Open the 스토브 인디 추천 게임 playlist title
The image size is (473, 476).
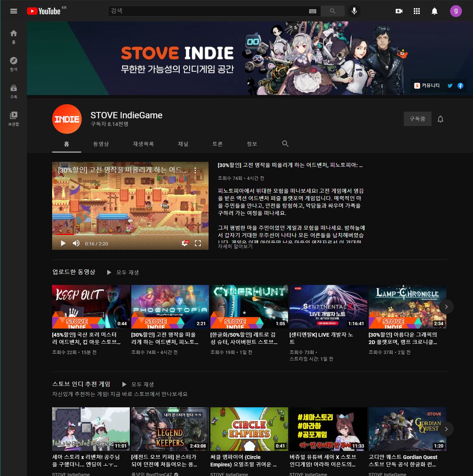[81, 384]
